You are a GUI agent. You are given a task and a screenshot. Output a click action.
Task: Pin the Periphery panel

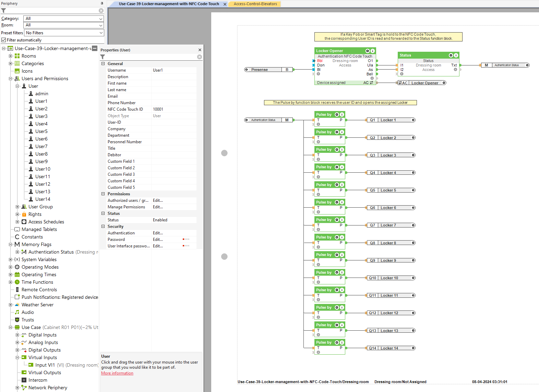click(x=102, y=3)
